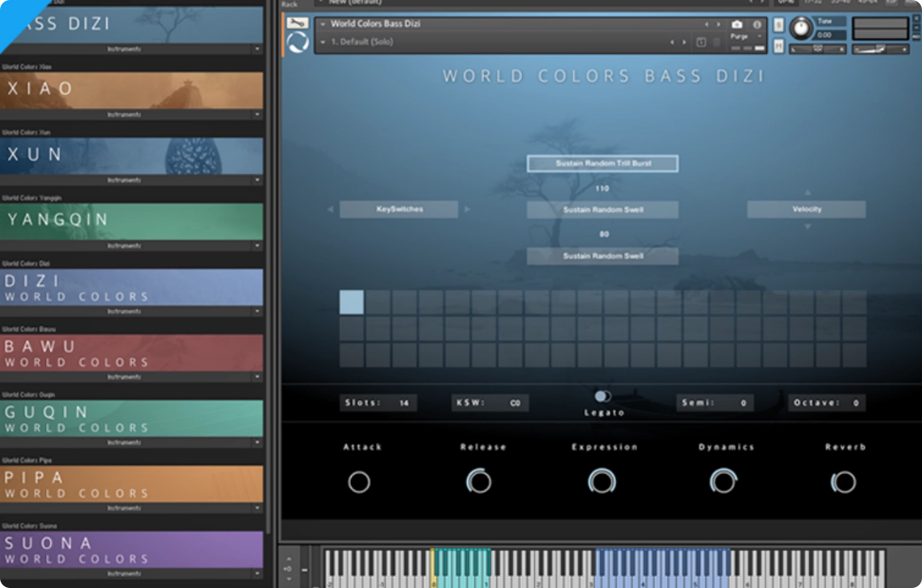Expand Instruments dropdown under Suona
This screenshot has width=922, height=588.
[x=257, y=573]
